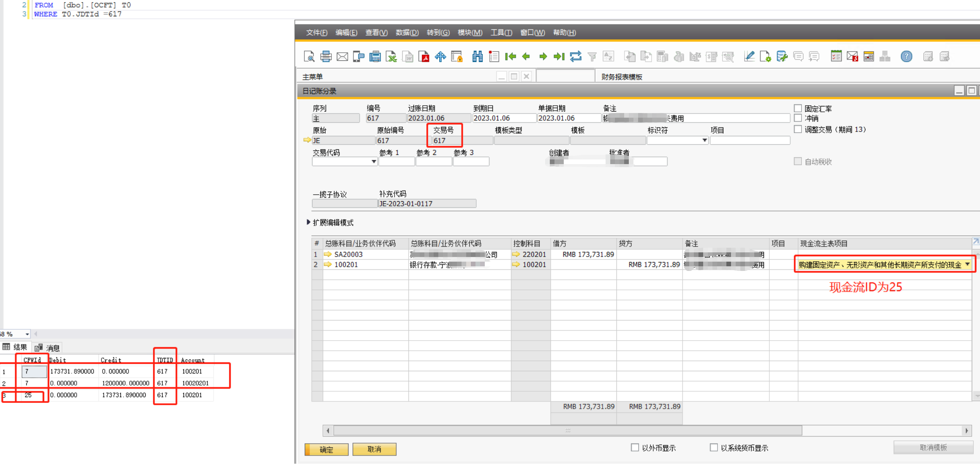The width and height of the screenshot is (980, 466).
Task: Open Layout Designer document icon
Action: [x=765, y=57]
